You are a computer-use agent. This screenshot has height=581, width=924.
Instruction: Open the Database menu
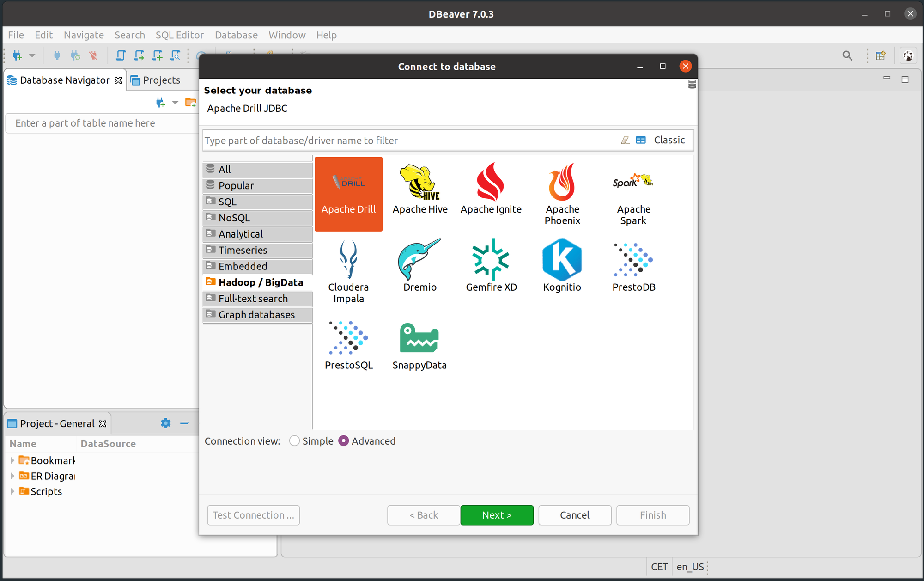coord(236,34)
